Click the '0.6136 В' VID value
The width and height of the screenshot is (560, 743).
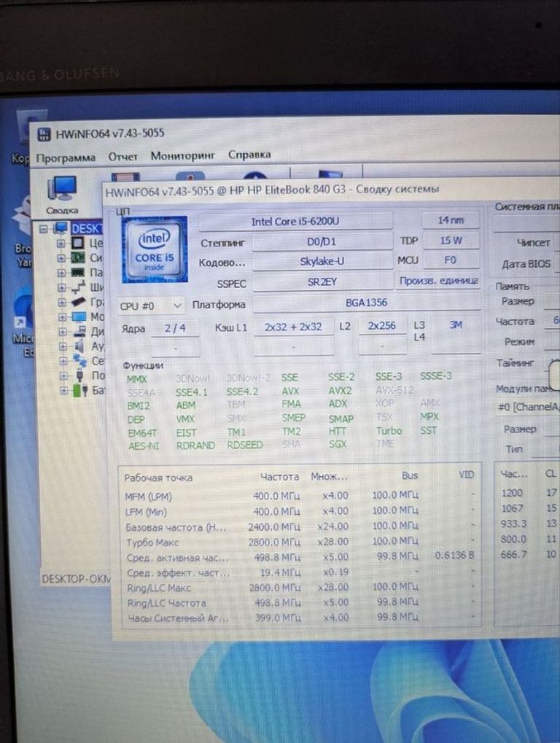click(x=454, y=555)
